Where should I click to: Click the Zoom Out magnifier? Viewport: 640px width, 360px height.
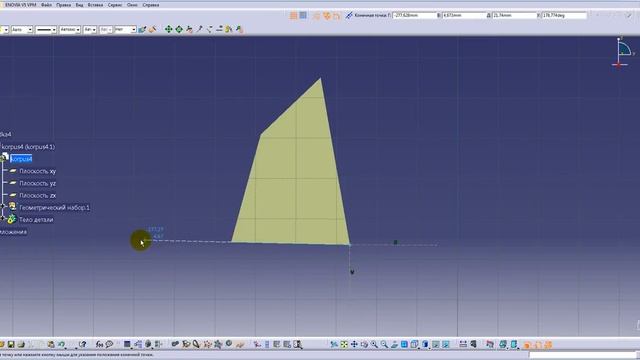(x=384, y=344)
